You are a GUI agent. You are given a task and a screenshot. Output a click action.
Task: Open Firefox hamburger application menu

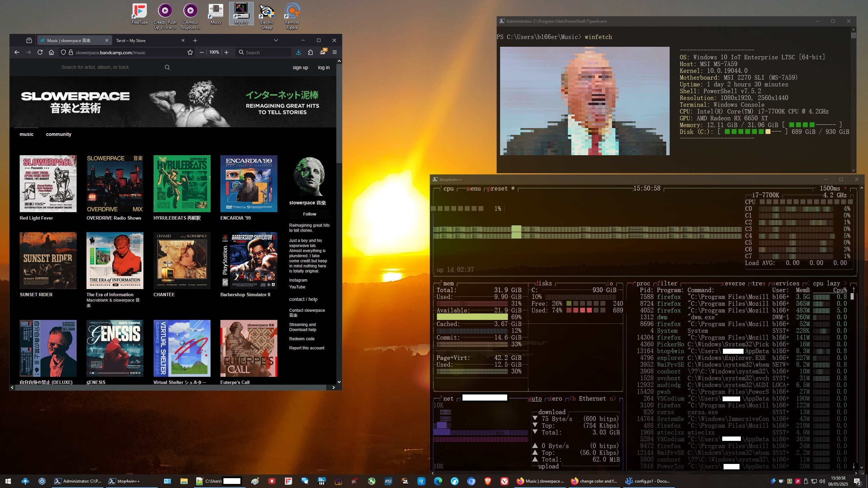tap(335, 52)
